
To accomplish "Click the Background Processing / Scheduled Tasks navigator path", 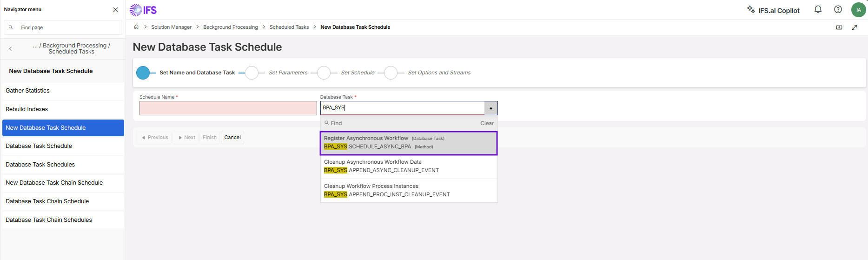I will (x=72, y=48).
